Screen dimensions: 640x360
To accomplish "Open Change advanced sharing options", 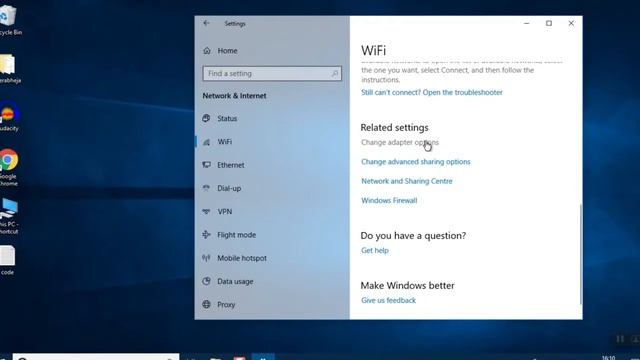I will [x=416, y=162].
